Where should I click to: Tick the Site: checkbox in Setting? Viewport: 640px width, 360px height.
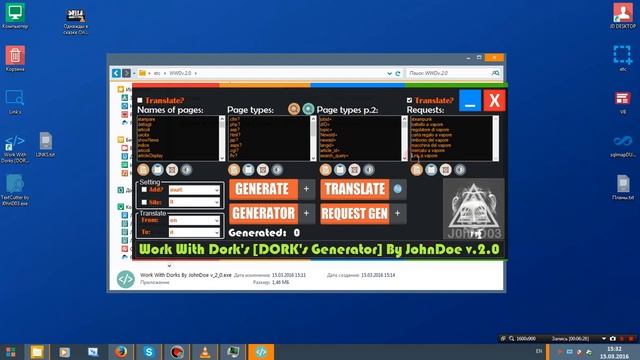coord(144,202)
